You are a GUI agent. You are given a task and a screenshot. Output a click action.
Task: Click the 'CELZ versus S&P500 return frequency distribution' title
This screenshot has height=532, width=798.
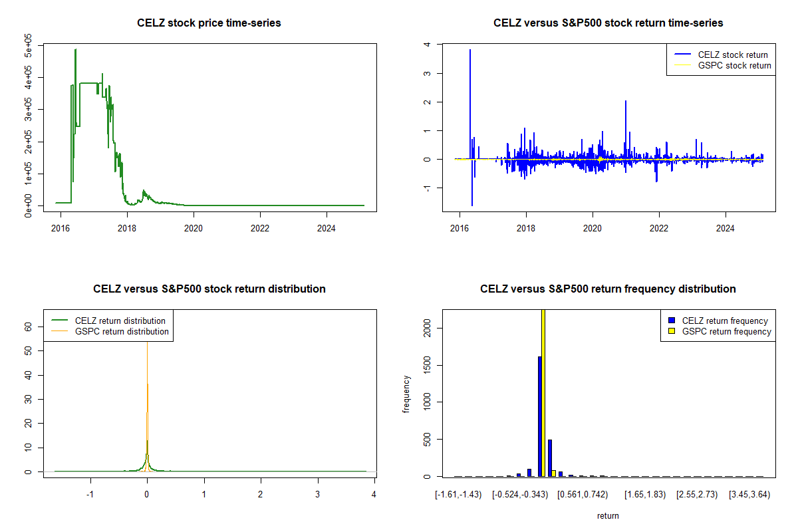click(x=608, y=289)
